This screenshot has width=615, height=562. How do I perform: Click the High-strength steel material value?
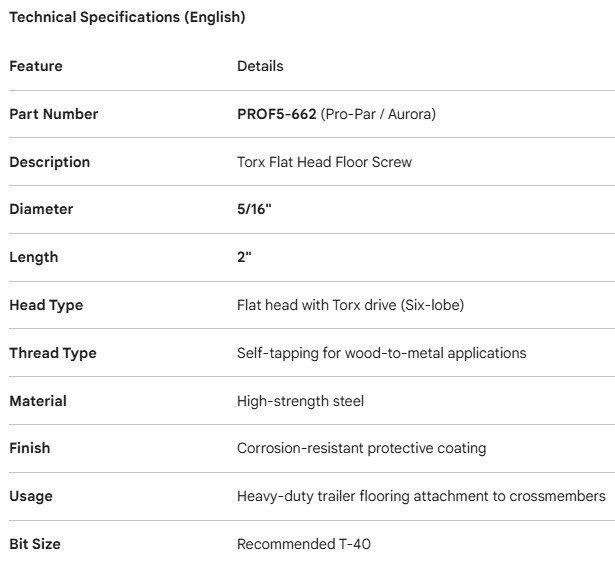click(x=300, y=401)
